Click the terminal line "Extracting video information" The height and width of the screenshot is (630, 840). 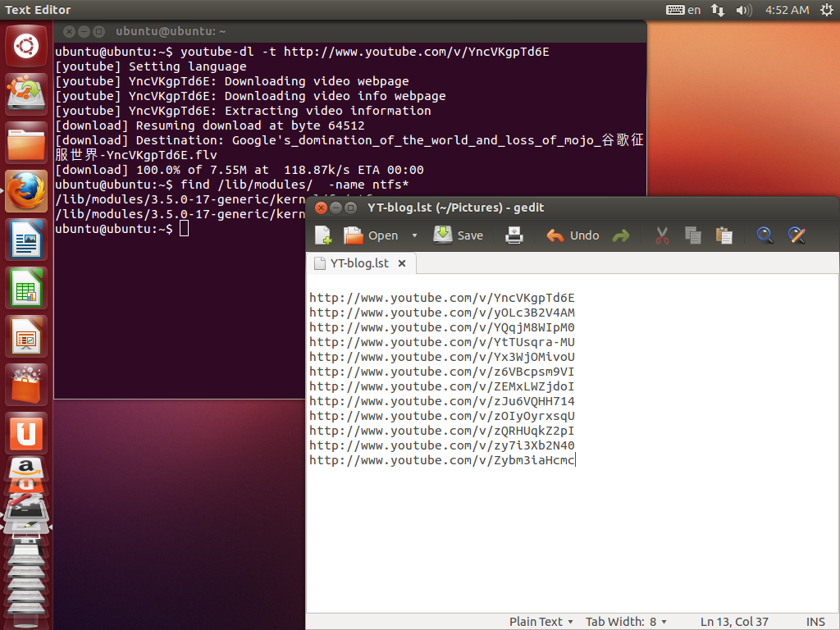click(x=243, y=111)
